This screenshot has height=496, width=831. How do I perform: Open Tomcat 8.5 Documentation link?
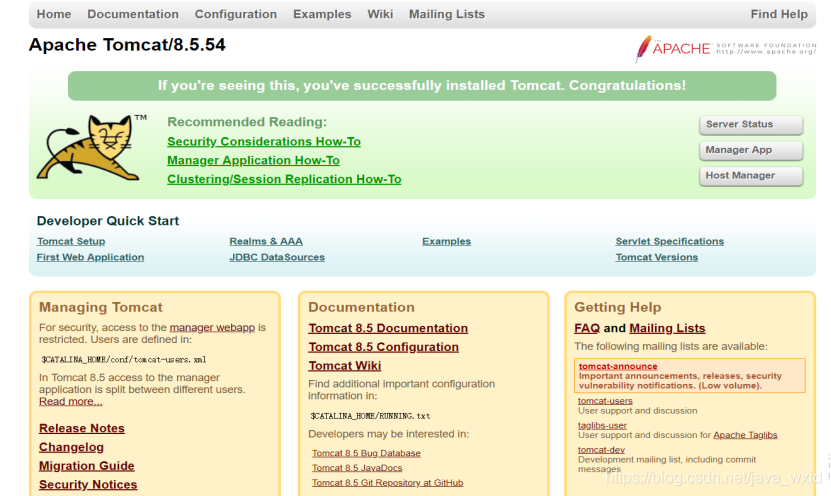(x=388, y=328)
